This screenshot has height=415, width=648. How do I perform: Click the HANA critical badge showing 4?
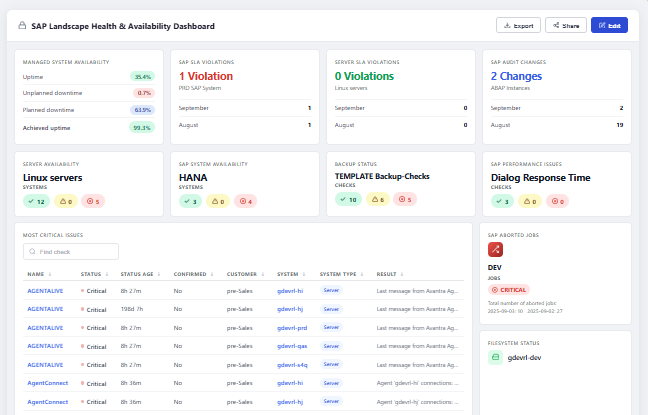click(245, 201)
